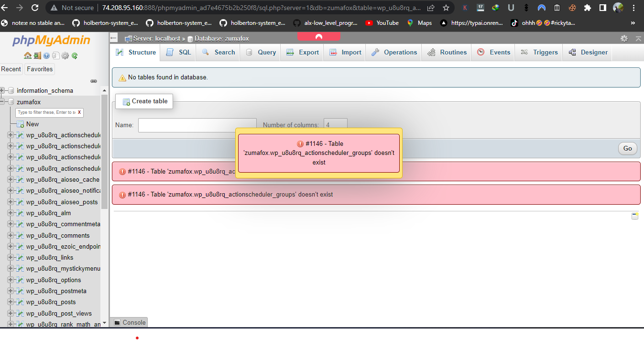
Task: Collapse the zumafox database node
Action: (2, 102)
